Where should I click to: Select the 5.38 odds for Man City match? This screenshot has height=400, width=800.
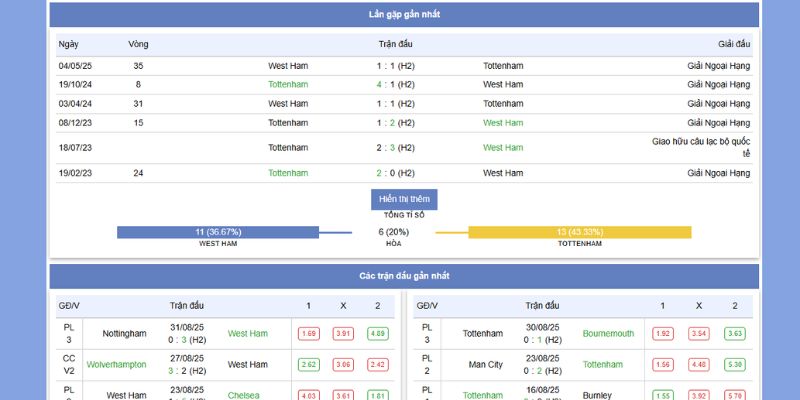click(x=734, y=365)
